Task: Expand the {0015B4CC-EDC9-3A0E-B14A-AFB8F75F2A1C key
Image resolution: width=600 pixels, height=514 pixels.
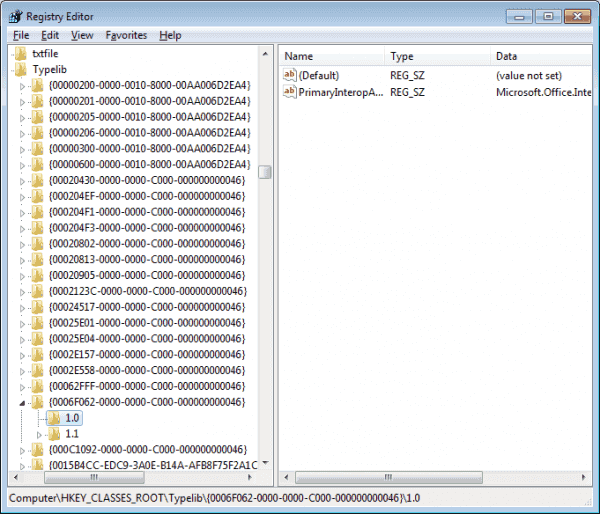Action: pos(22,466)
